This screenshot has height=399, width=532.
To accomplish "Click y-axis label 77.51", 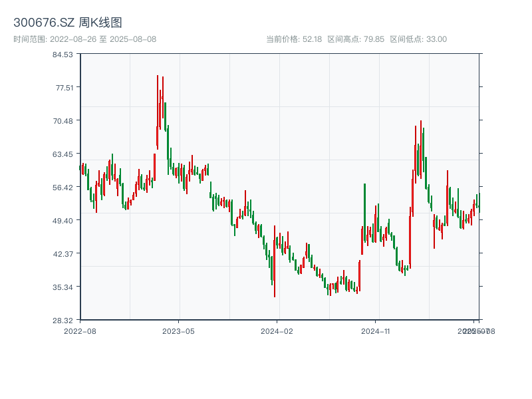I will 65,88.
